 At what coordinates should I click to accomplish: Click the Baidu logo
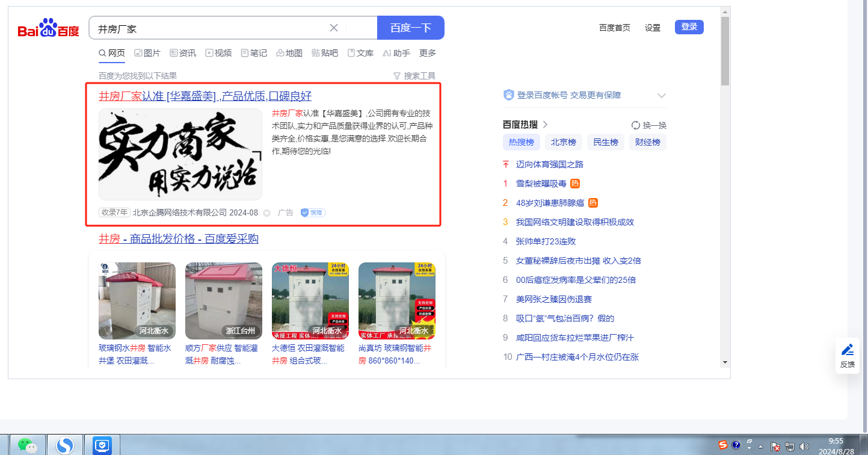48,28
